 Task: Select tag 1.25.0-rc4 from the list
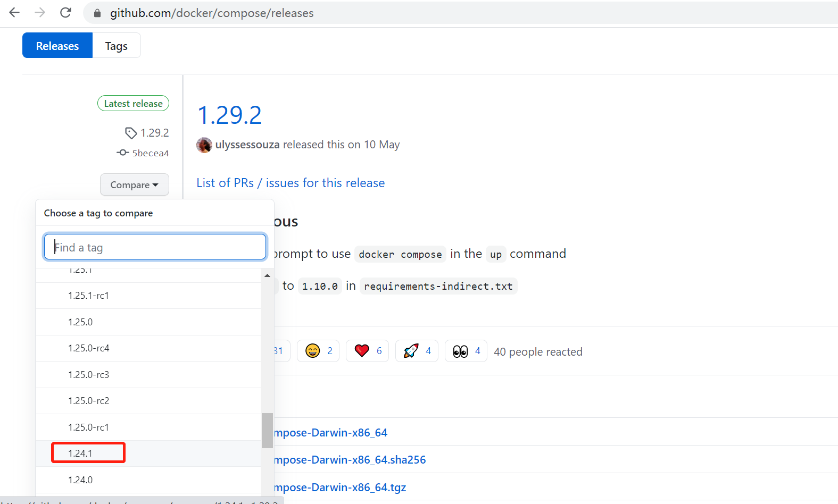(x=148, y=348)
